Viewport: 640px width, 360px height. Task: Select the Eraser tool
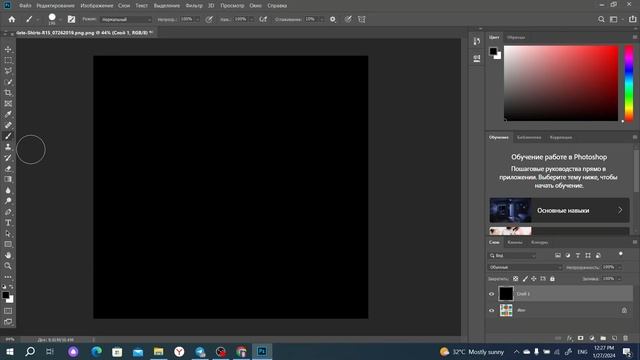coord(8,169)
